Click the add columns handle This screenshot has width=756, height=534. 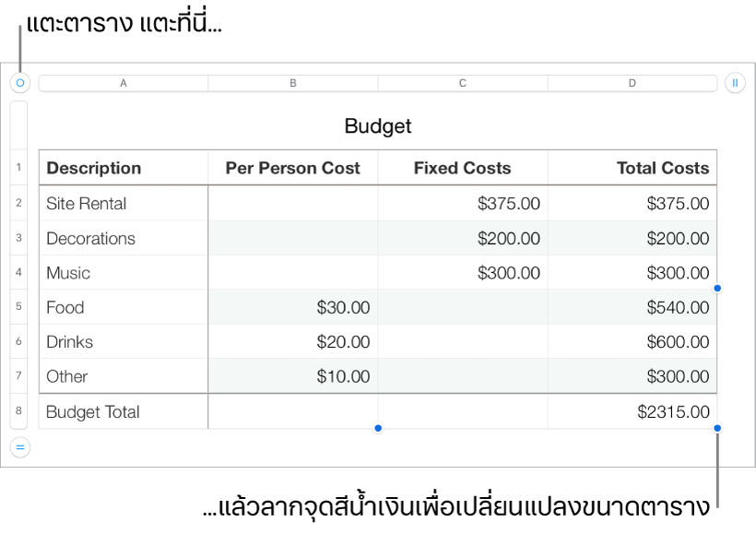(x=735, y=83)
